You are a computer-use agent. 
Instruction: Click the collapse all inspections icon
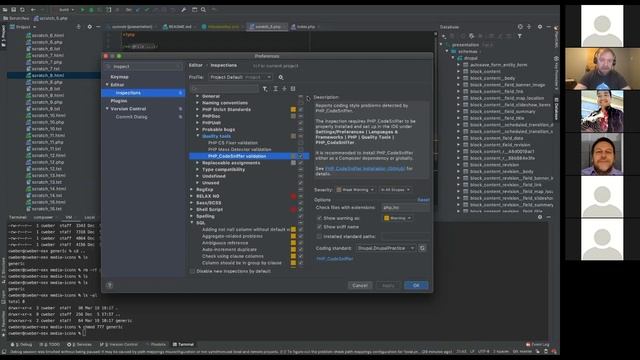pyautogui.click(x=284, y=89)
